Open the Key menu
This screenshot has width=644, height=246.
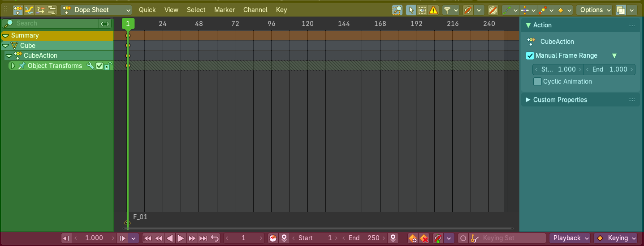coord(281,10)
